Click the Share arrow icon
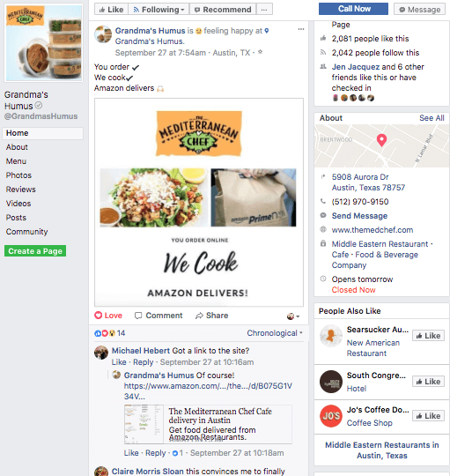450x476 pixels. pos(199,316)
